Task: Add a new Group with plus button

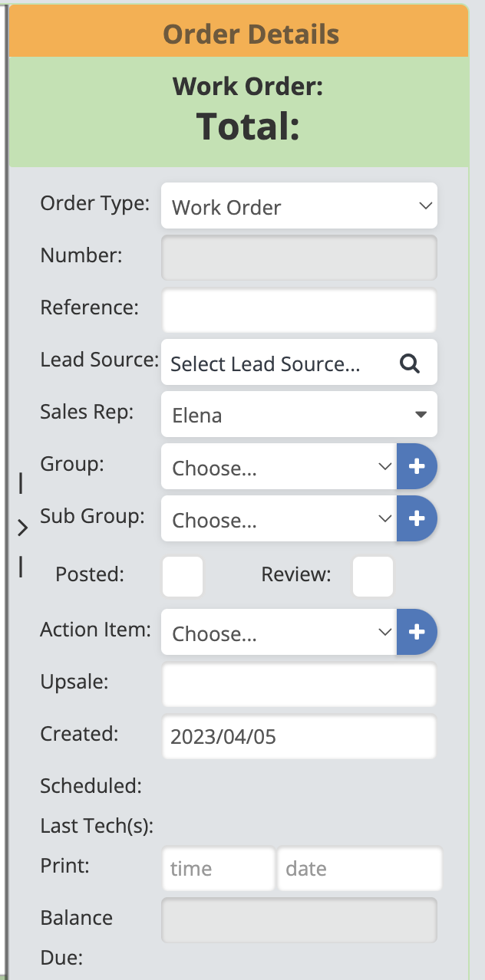Action: click(x=417, y=466)
